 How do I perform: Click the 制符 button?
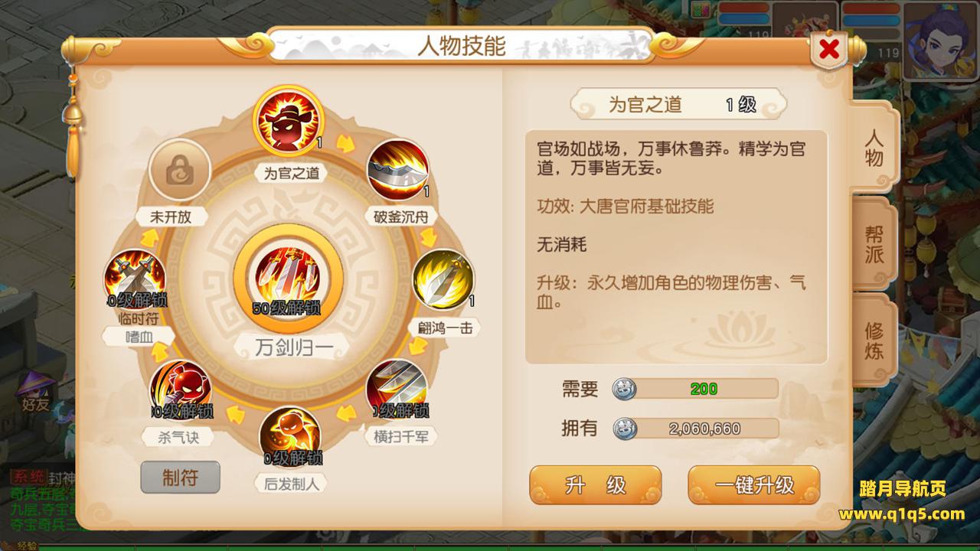(x=181, y=478)
